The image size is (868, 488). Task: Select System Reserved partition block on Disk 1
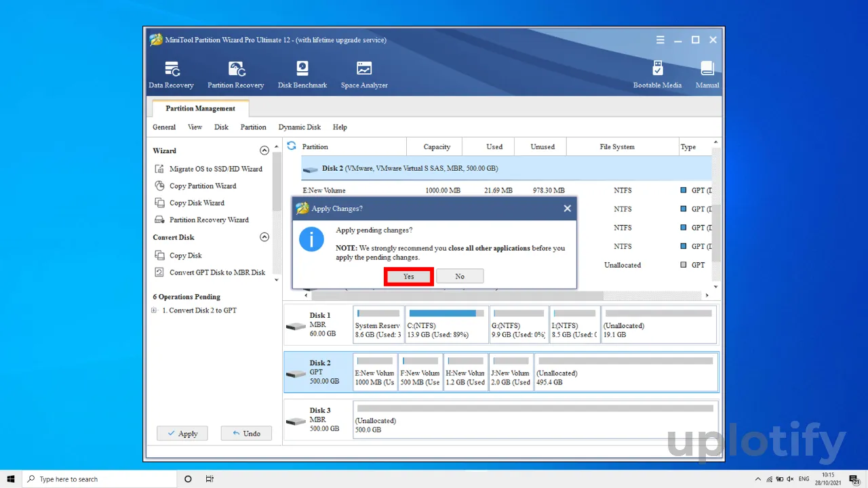point(378,325)
